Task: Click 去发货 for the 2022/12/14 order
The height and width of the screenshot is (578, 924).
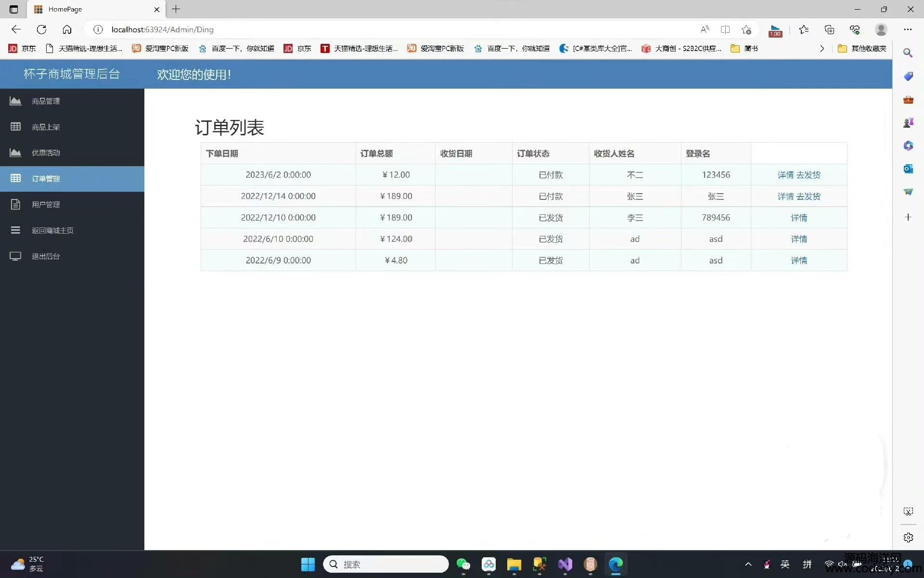Action: [808, 197]
